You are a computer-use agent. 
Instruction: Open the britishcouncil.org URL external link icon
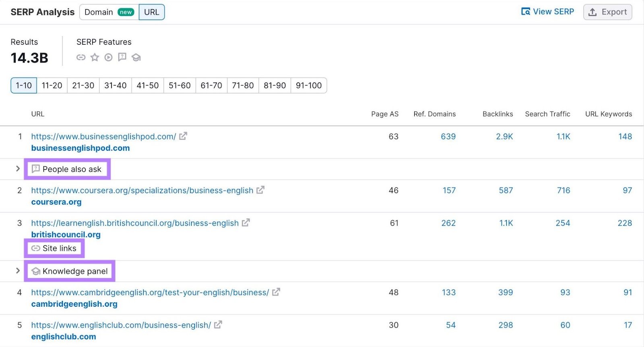coord(246,222)
